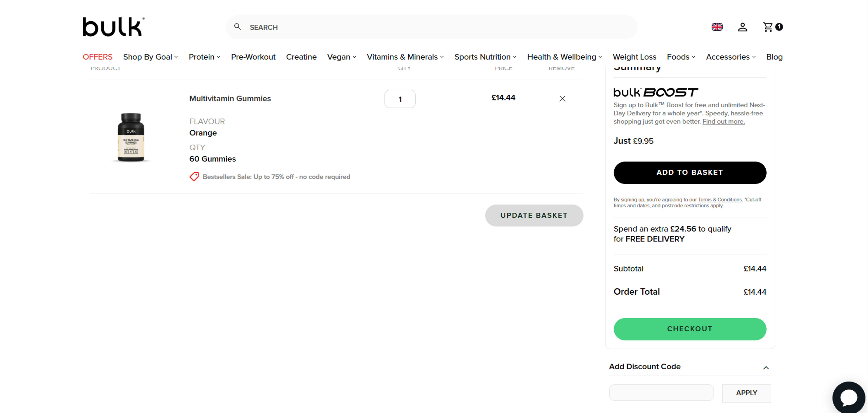Image resolution: width=868 pixels, height=413 pixels.
Task: Open the UK flag country selector
Action: tap(717, 27)
